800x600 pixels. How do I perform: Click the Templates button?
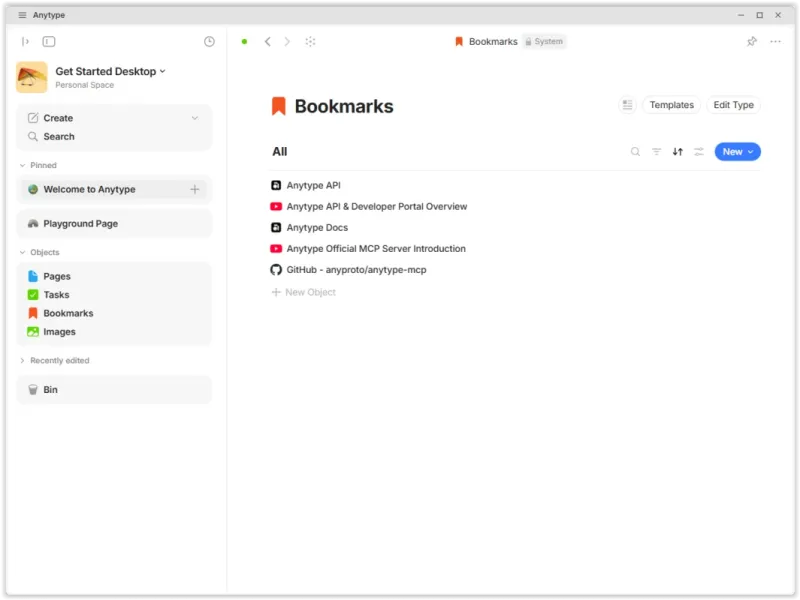[x=671, y=105]
